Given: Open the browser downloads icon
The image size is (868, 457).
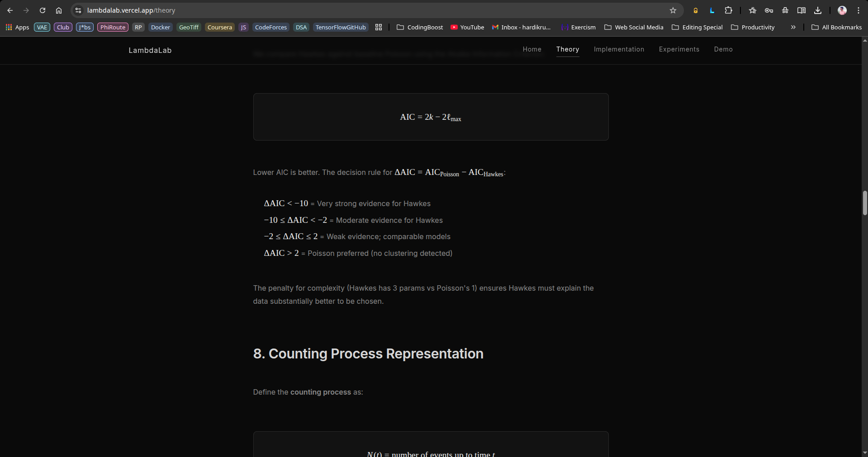Looking at the screenshot, I should tap(818, 10).
